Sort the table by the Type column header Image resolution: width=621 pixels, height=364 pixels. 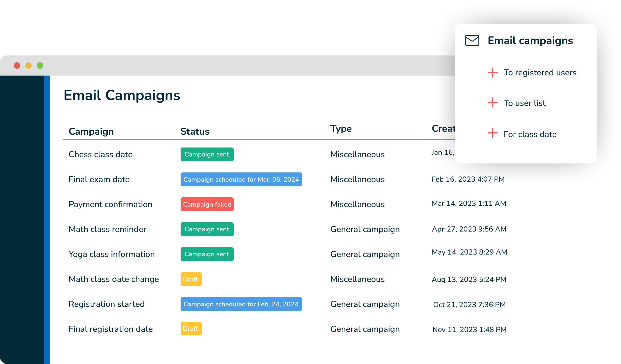pos(341,128)
